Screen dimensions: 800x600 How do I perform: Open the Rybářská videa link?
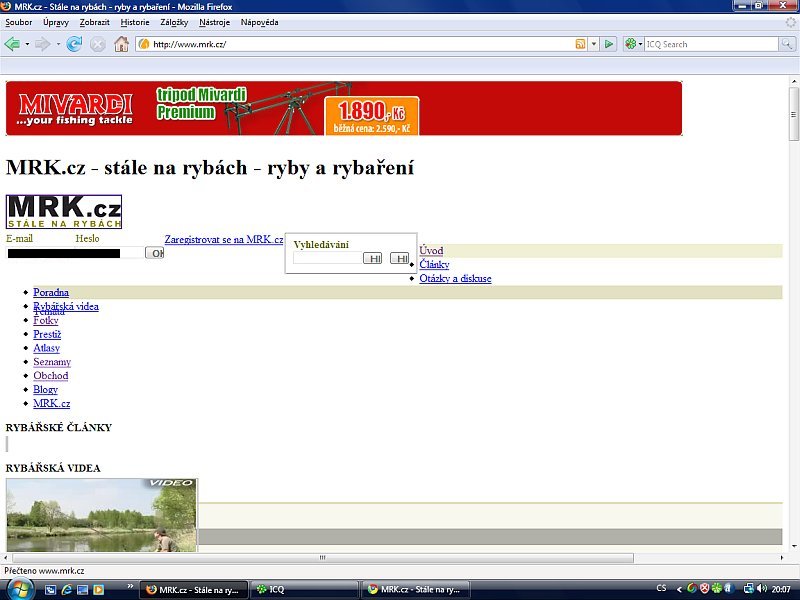tap(66, 306)
